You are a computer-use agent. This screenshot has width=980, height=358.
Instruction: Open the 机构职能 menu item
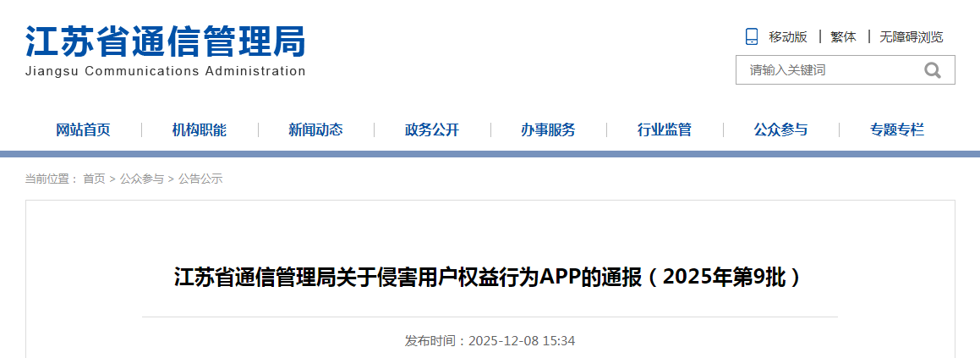(200, 129)
